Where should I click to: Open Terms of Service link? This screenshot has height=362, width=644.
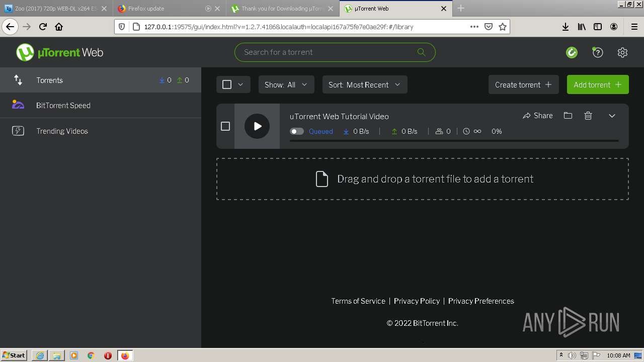358,301
